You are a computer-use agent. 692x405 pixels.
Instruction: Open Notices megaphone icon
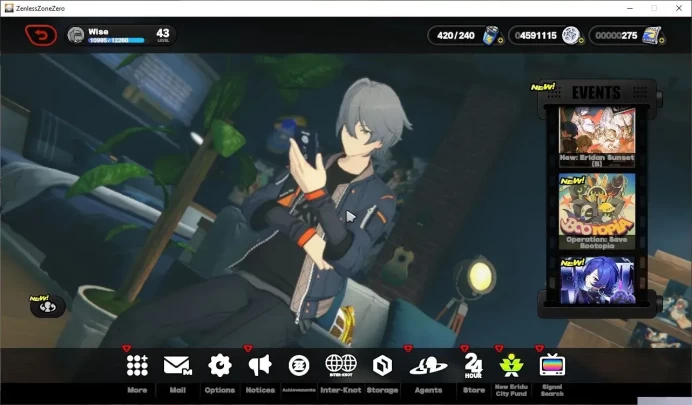(x=260, y=365)
